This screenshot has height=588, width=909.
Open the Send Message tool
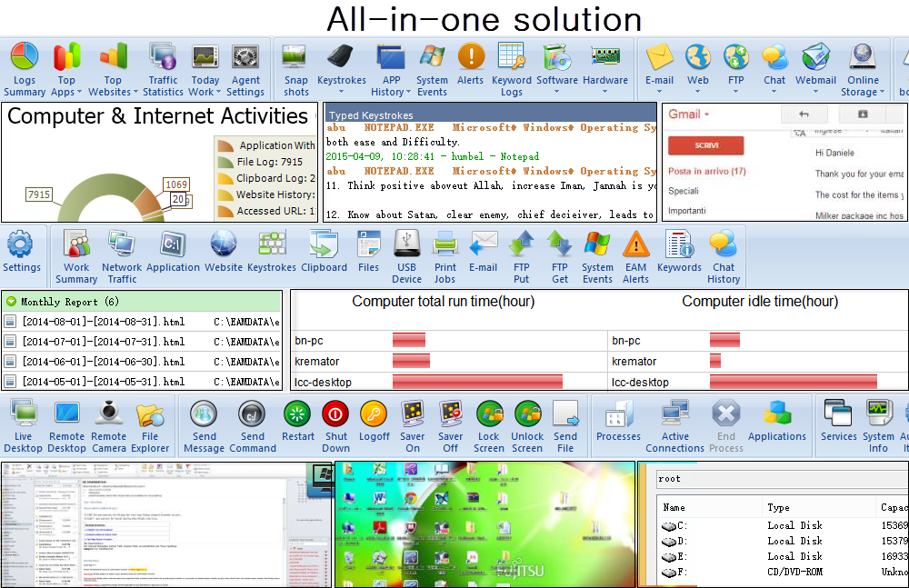(204, 424)
